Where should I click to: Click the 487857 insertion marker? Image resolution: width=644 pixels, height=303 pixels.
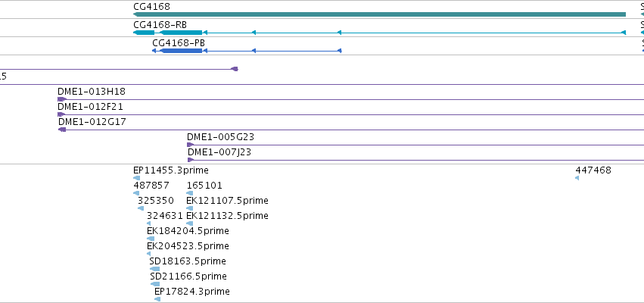click(x=136, y=193)
